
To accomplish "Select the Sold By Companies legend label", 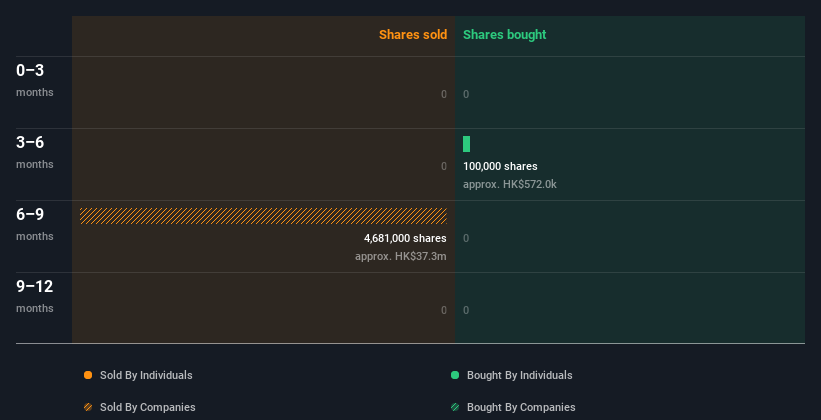I will tap(148, 407).
